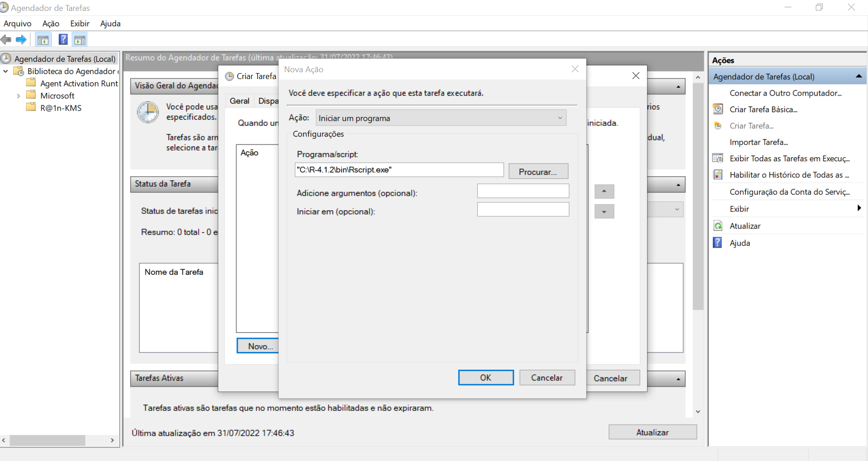
Task: Click the Microsoft folder icon in tree
Action: click(x=31, y=95)
